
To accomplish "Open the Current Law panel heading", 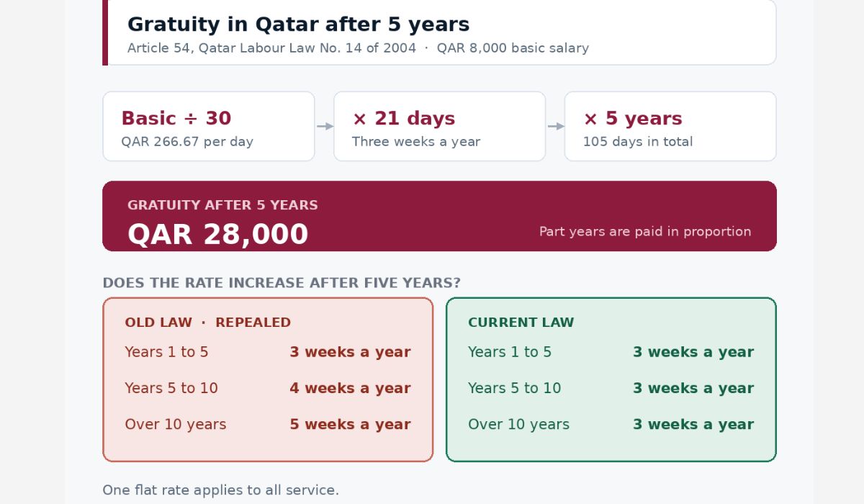I will [521, 323].
